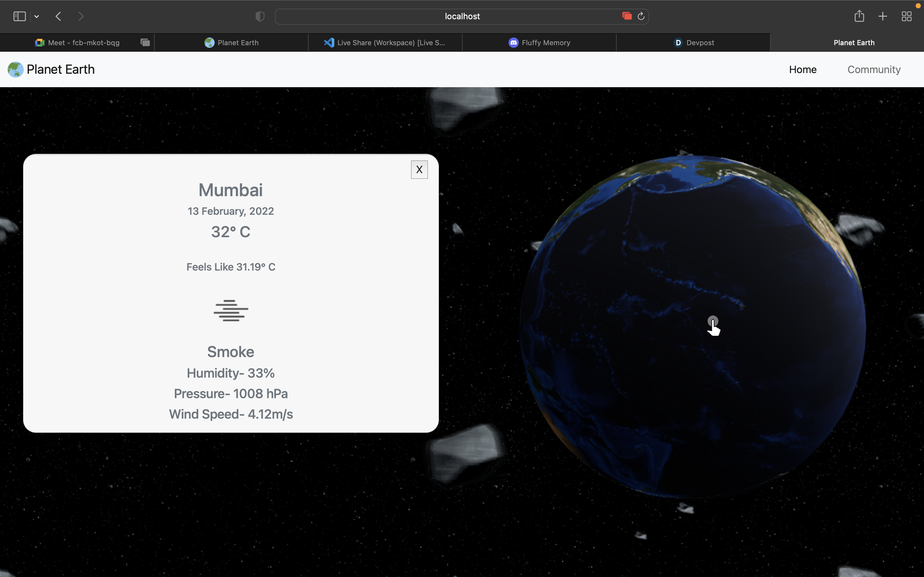The width and height of the screenshot is (924, 577).
Task: Open the Community page link
Action: pyautogui.click(x=874, y=70)
